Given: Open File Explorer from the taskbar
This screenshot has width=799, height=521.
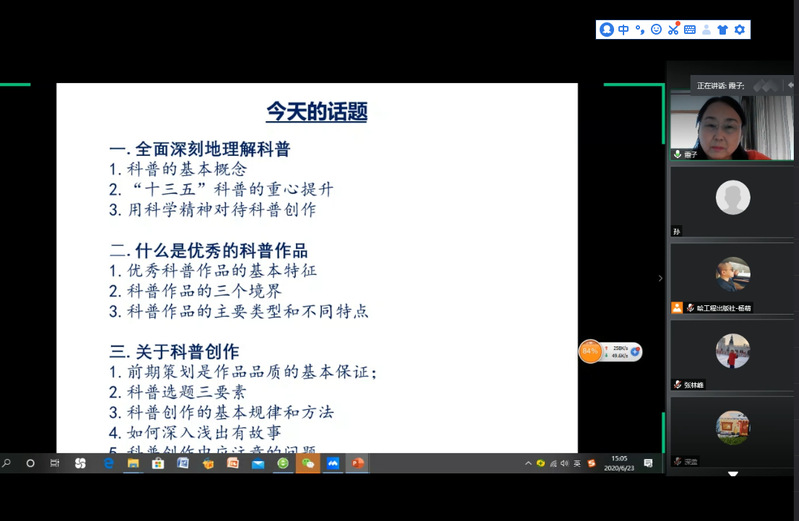Looking at the screenshot, I should (133, 464).
